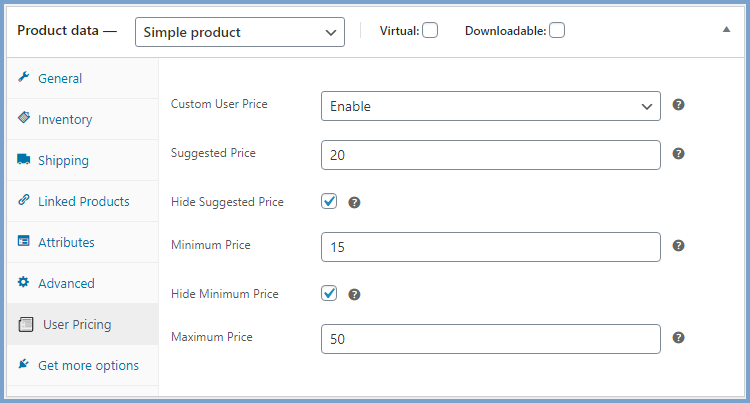Click the help icon beside Suggested Price field
Viewport: 750px width, 403px height.
pyautogui.click(x=678, y=153)
